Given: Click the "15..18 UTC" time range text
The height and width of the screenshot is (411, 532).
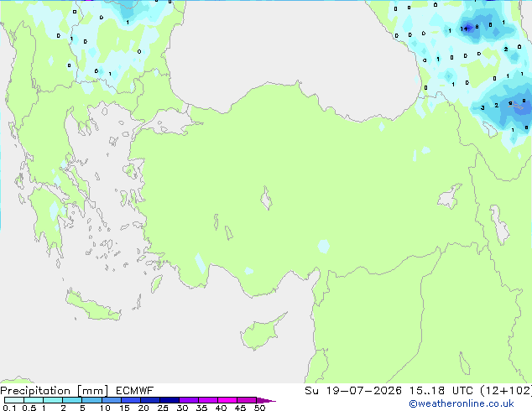Looking at the screenshot, I should (x=441, y=391).
